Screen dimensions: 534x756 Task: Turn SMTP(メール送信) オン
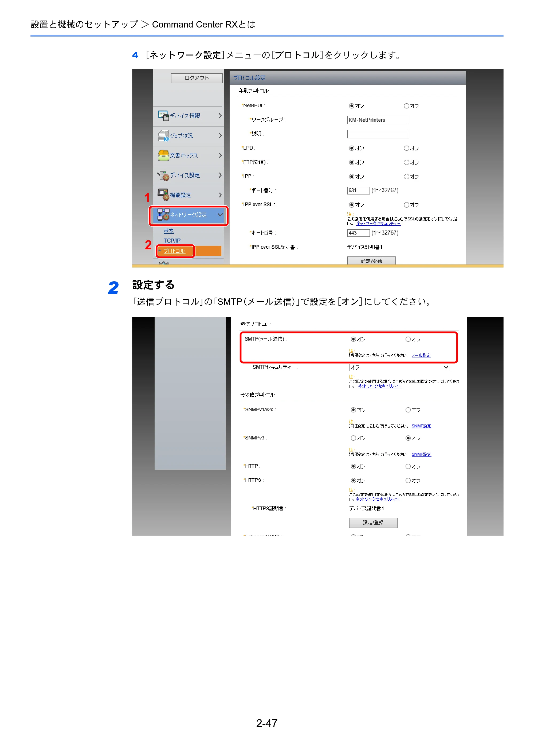point(353,339)
